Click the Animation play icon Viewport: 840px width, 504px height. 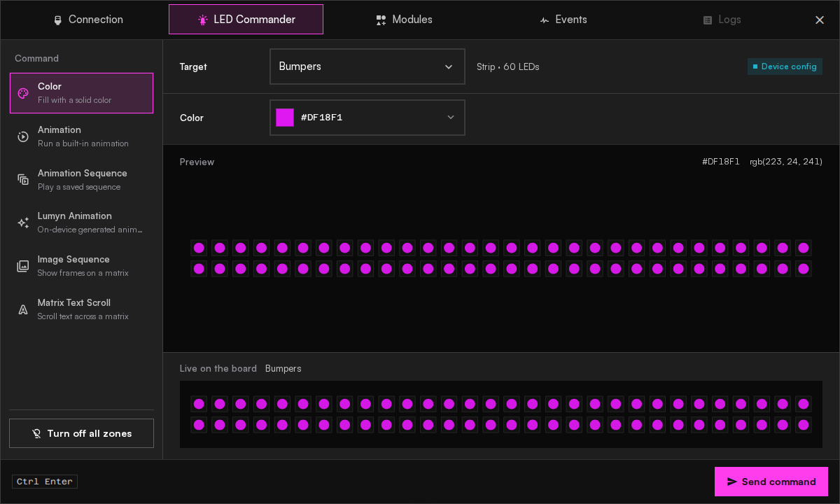tap(23, 136)
